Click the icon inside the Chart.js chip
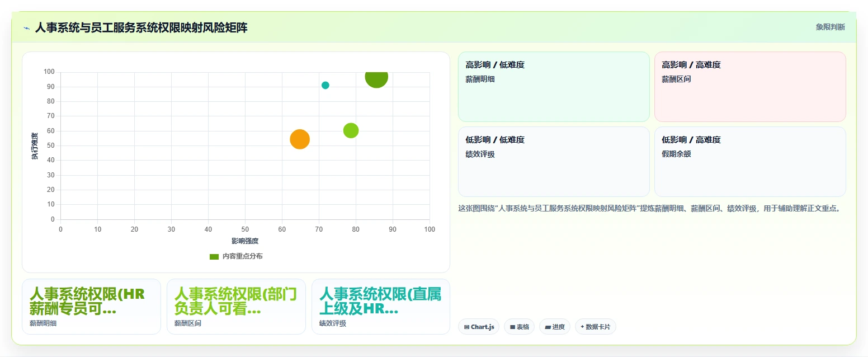The image size is (868, 357). pos(466,327)
